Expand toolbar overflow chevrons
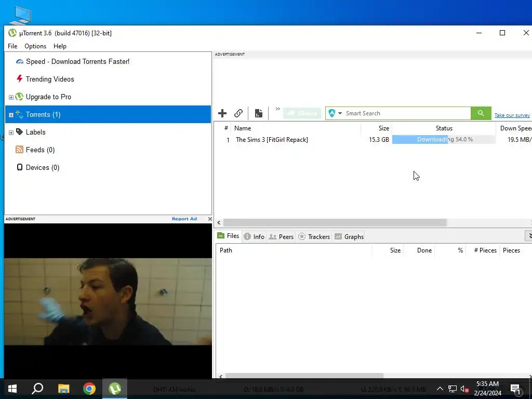This screenshot has width=532, height=399. coord(277,109)
